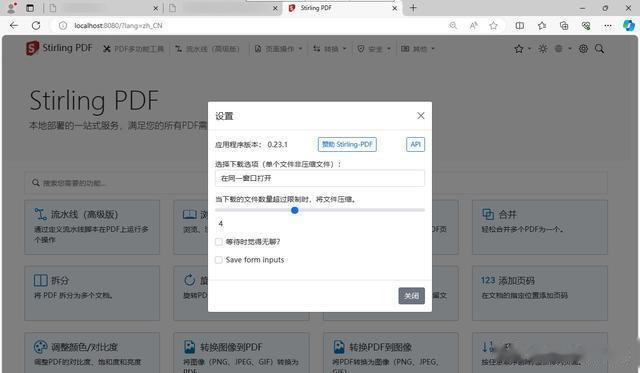Open the download option dropdown '在同一窗口打开'

coord(320,178)
